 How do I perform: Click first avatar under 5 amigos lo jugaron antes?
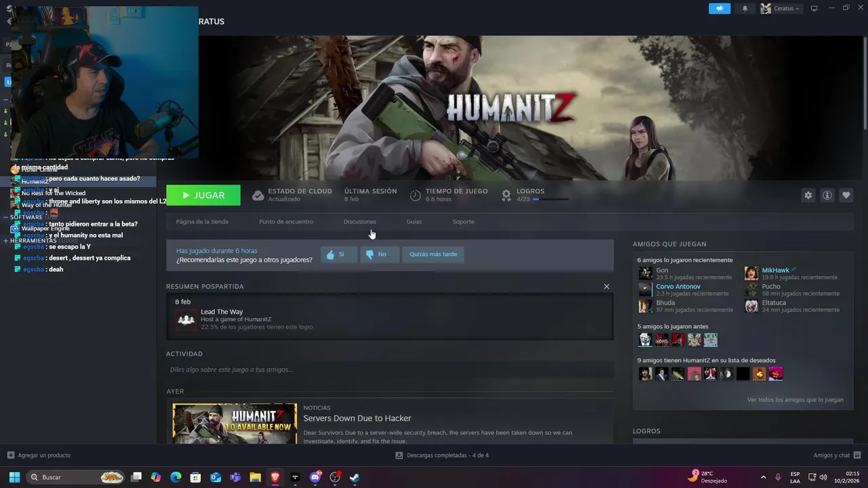[645, 340]
